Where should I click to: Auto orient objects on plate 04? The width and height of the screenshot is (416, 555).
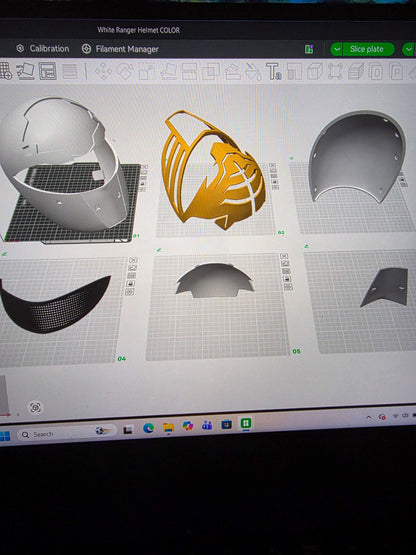(132, 268)
